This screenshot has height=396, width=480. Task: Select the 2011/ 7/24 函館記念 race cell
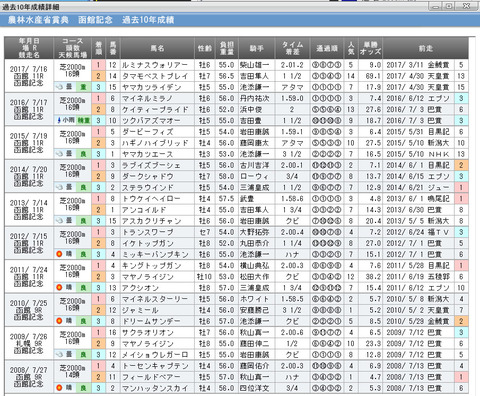pyautogui.click(x=29, y=276)
